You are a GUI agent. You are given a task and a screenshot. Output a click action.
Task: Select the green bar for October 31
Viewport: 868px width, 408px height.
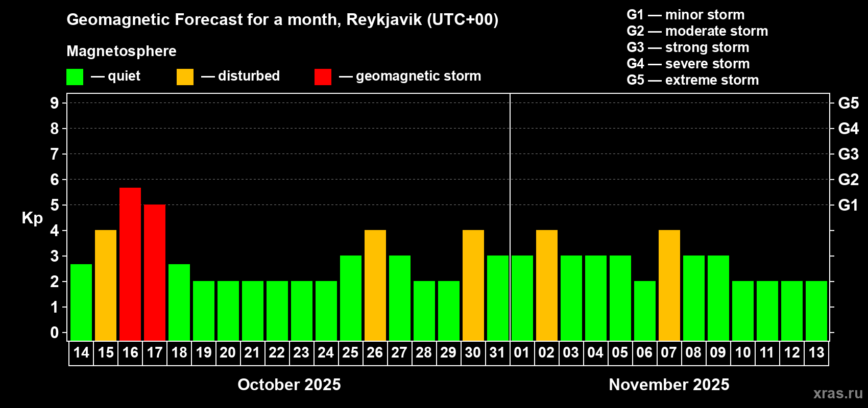(498, 298)
